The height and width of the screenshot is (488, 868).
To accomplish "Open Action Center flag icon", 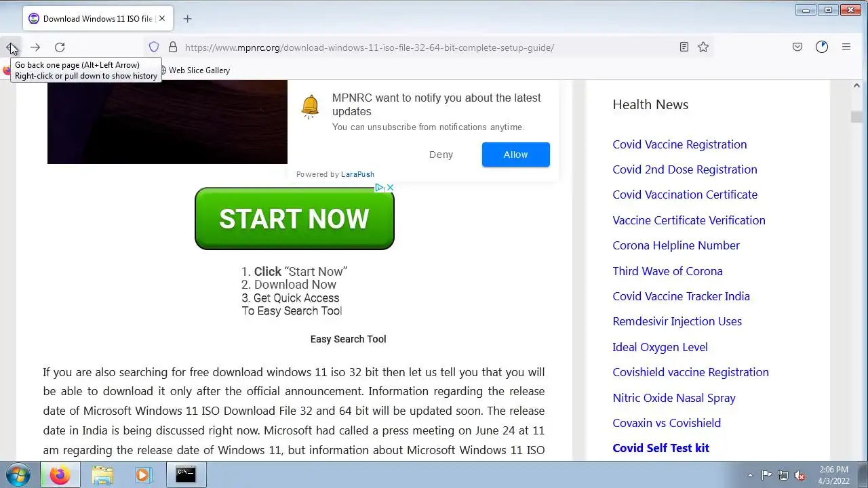I will pos(766,475).
